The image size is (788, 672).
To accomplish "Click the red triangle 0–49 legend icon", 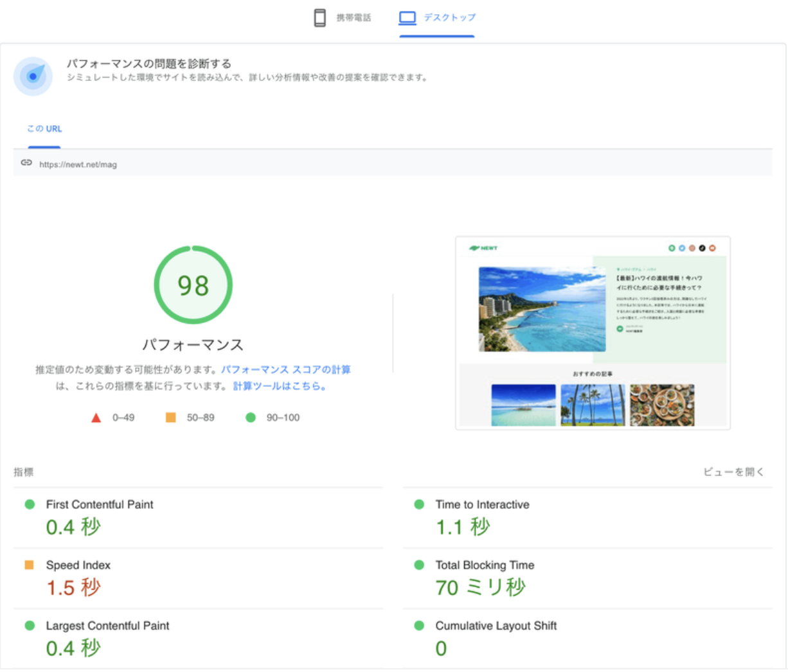I will coord(96,418).
